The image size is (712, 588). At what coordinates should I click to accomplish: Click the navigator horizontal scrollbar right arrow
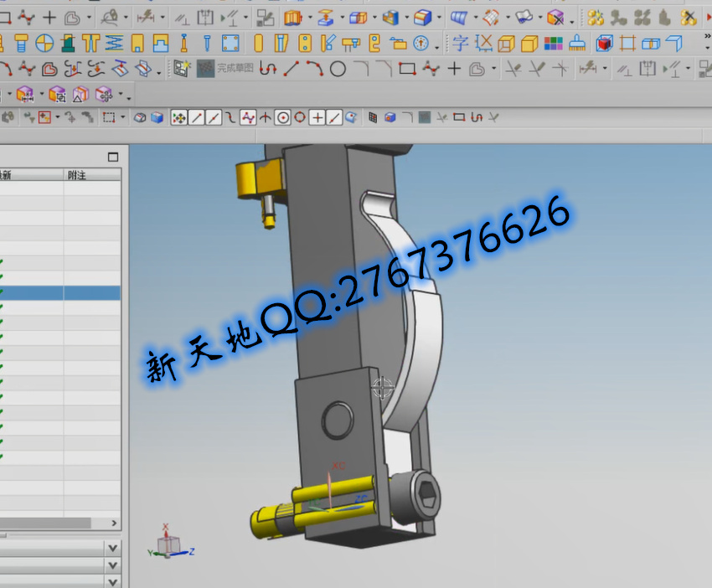(115, 524)
